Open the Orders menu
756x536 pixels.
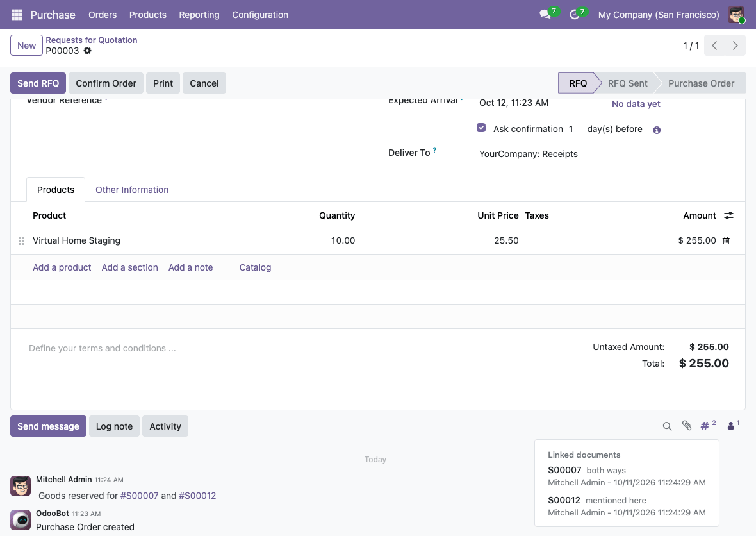point(103,15)
